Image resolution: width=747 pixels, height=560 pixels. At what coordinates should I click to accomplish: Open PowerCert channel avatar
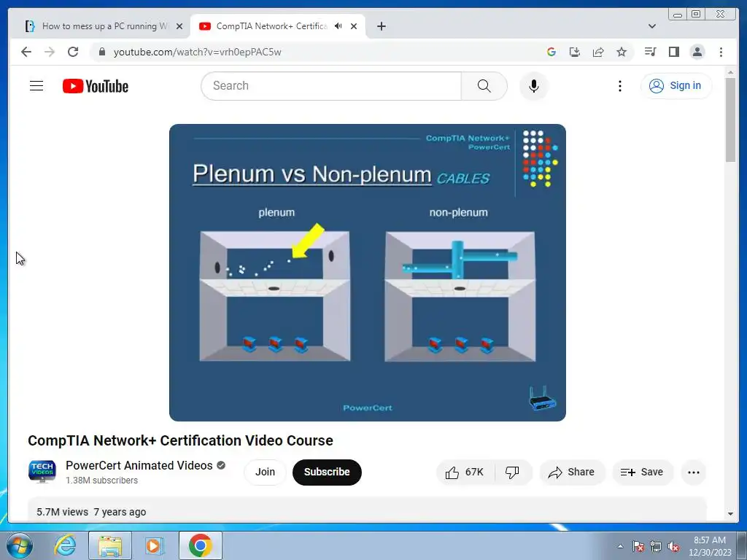[x=42, y=472]
